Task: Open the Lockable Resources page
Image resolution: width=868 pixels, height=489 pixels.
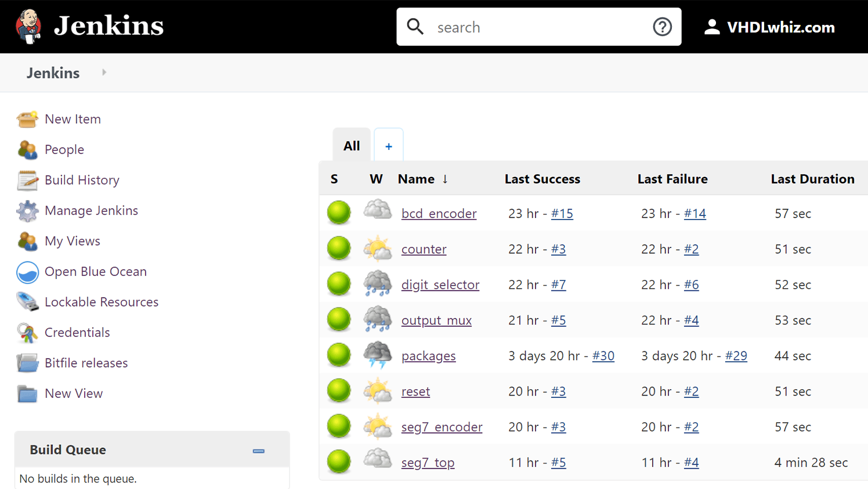Action: pyautogui.click(x=102, y=301)
